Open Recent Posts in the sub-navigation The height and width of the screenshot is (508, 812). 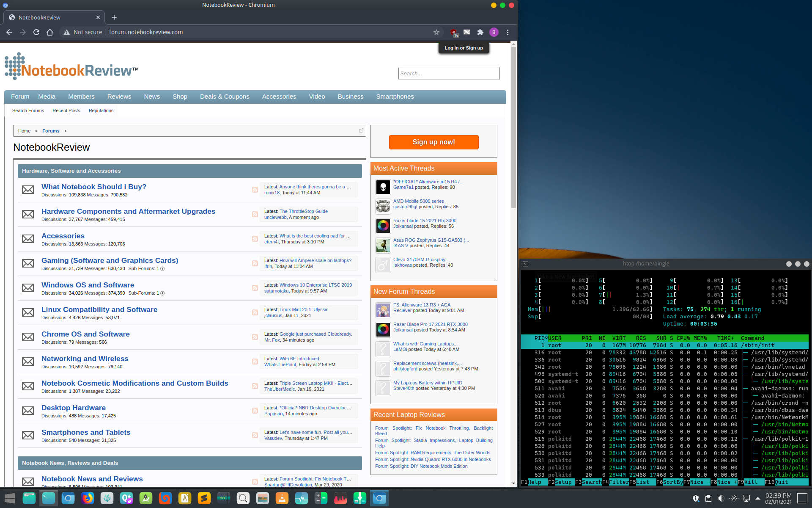66,110
